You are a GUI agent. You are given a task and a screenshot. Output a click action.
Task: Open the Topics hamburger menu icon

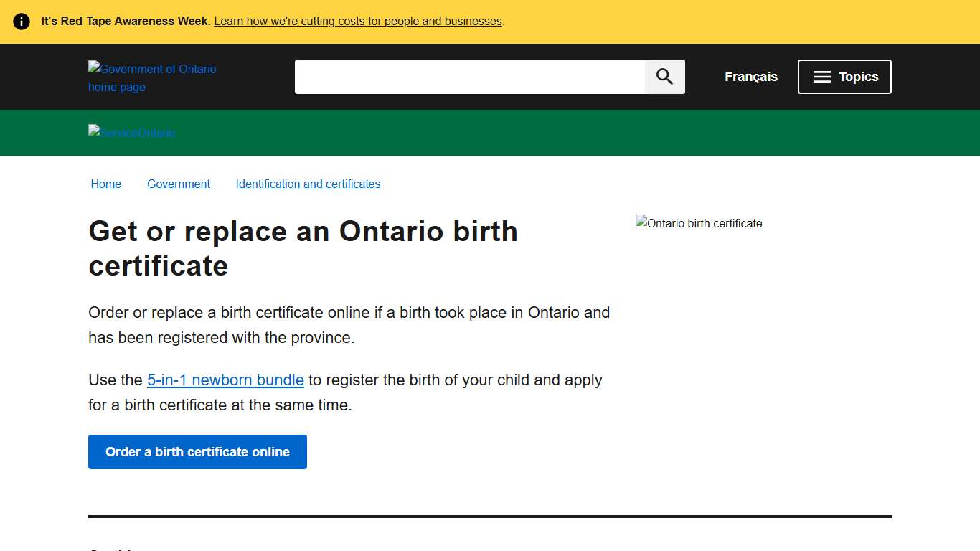[821, 77]
